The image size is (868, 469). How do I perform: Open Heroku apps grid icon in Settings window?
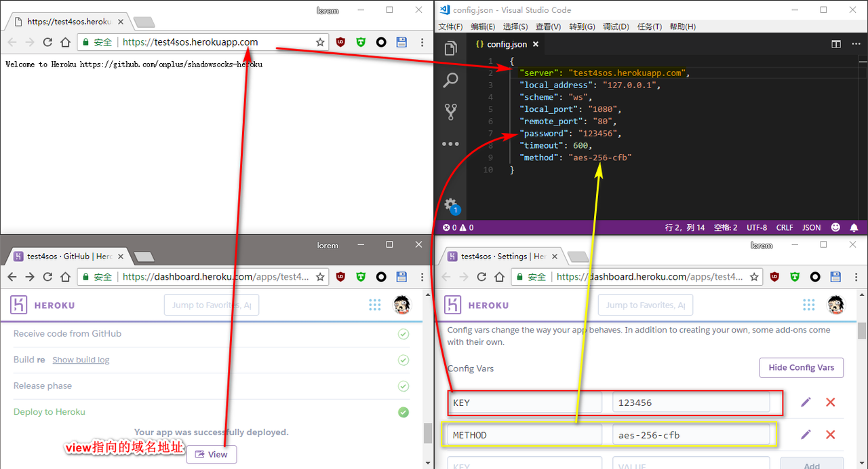pyautogui.click(x=808, y=305)
